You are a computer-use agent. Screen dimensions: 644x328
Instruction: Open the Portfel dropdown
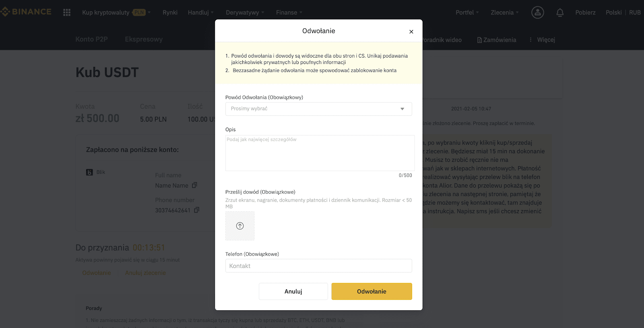click(467, 12)
